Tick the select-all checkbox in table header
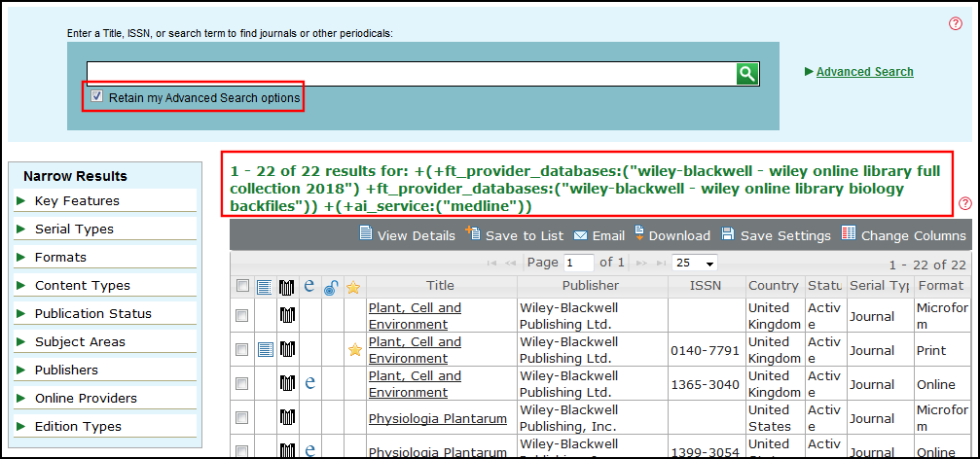The image size is (980, 459). [x=242, y=287]
